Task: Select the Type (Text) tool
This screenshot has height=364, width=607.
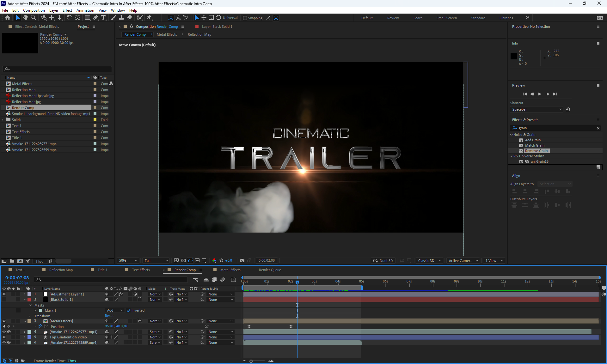Action: point(103,18)
